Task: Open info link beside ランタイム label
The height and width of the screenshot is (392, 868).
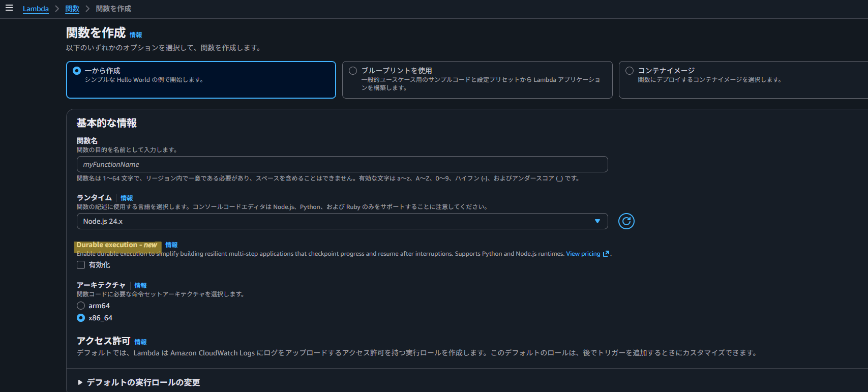Action: (x=127, y=198)
